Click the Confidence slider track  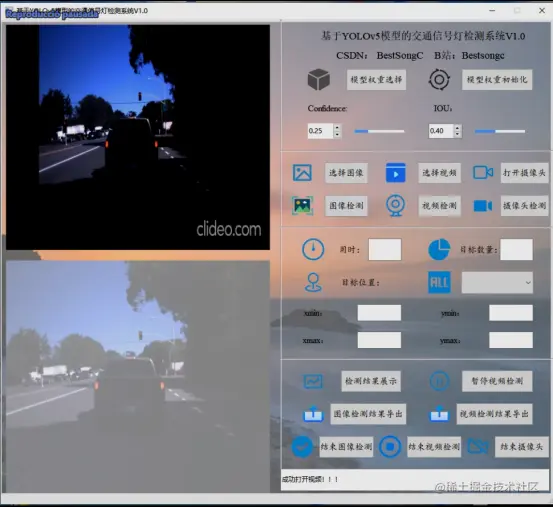click(x=379, y=131)
